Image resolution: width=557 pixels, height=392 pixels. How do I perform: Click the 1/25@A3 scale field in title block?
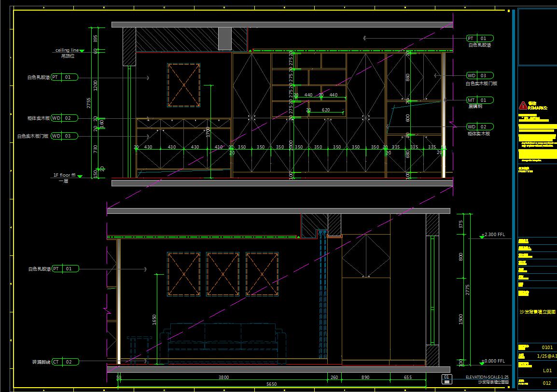point(547,356)
